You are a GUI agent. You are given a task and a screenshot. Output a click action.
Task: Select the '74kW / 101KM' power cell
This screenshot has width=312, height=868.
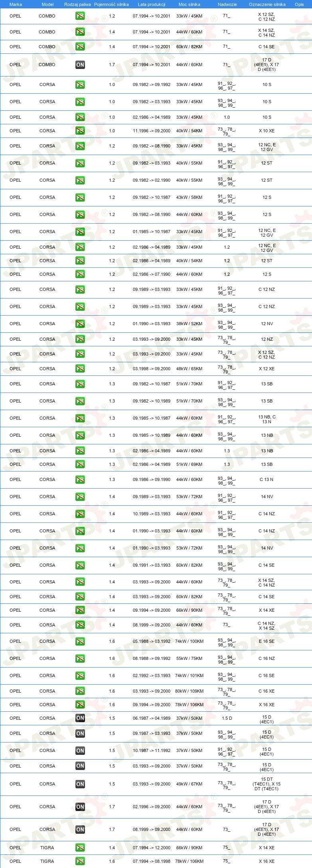coord(190,676)
